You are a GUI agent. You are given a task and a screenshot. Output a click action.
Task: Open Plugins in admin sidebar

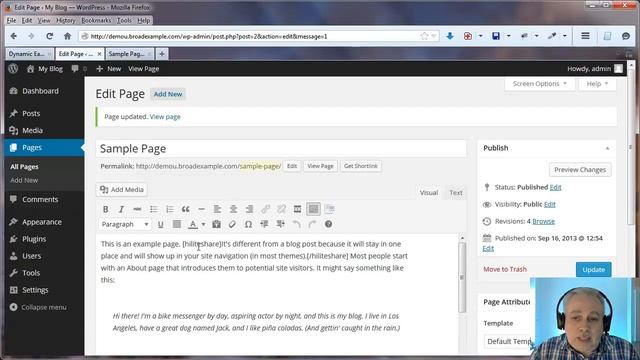pos(45,239)
